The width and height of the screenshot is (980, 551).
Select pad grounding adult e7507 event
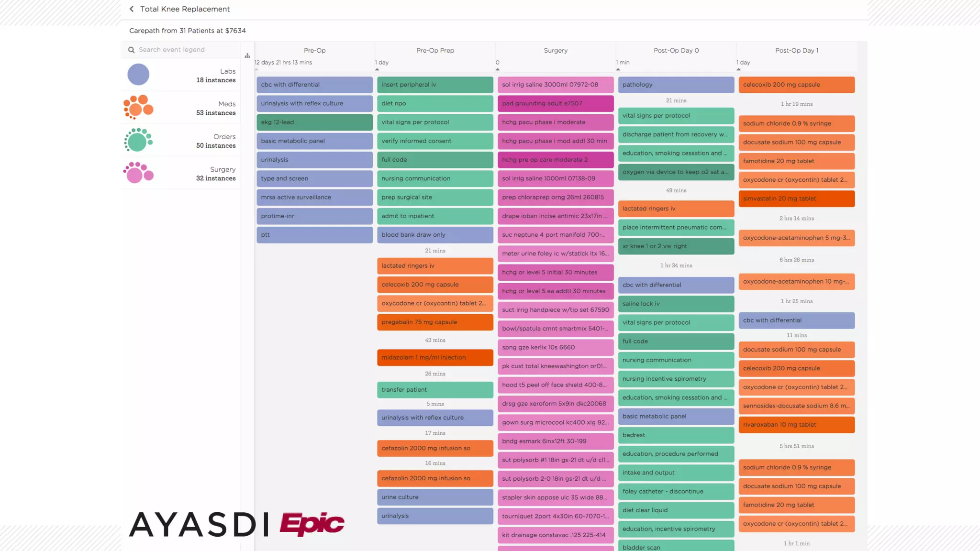555,103
